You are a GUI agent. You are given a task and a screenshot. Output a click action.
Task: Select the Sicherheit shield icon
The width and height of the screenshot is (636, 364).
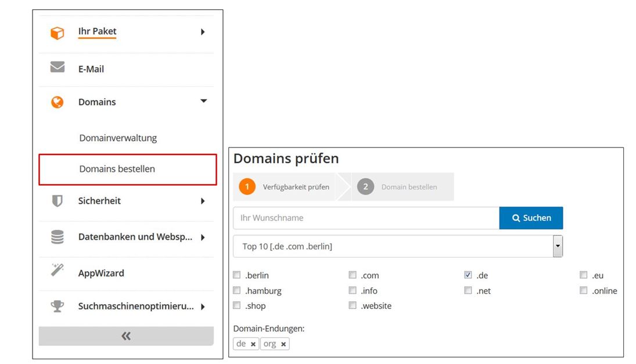click(x=57, y=201)
